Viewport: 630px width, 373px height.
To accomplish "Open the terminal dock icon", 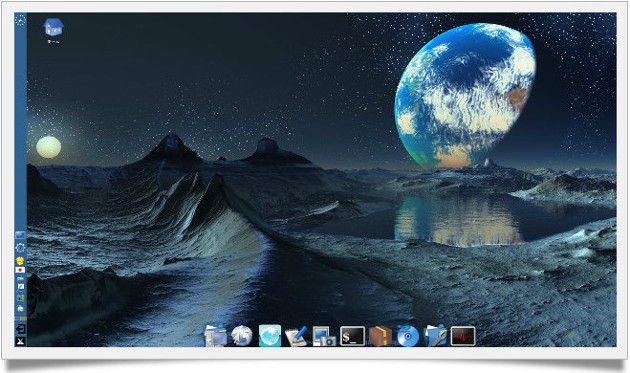I will pyautogui.click(x=352, y=336).
